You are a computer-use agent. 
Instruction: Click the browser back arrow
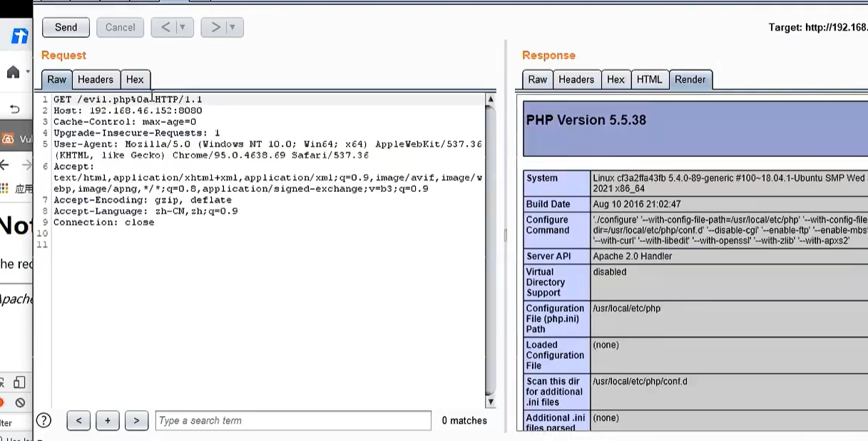point(5,165)
